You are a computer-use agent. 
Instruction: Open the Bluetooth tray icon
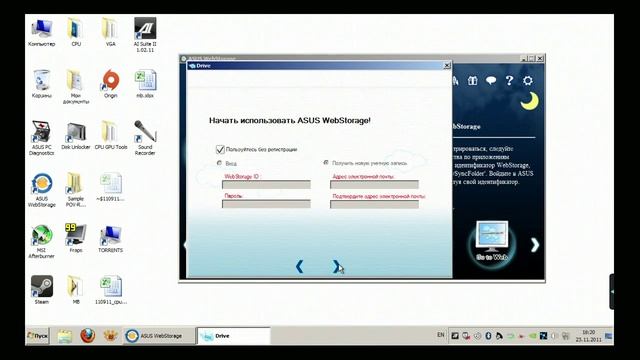[x=488, y=336]
